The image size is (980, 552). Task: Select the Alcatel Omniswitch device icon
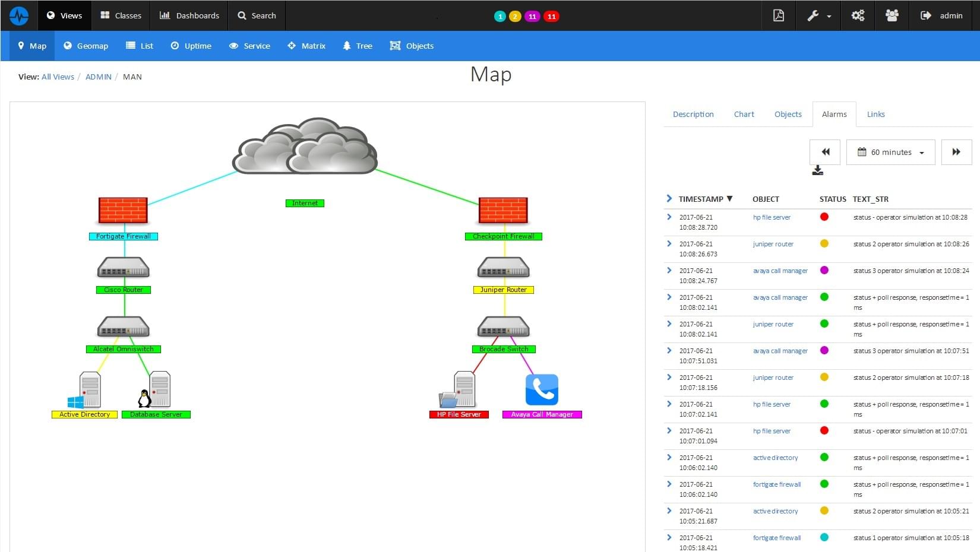click(123, 326)
